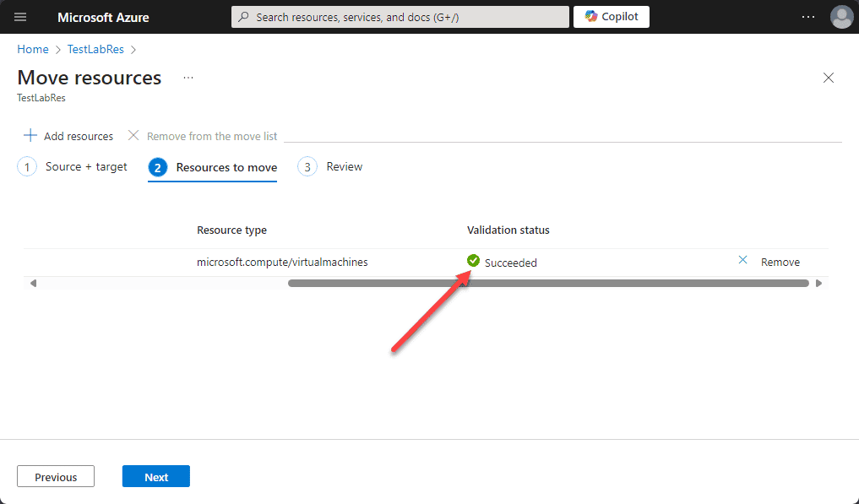Open the ellipsis next to Move resources title
The height and width of the screenshot is (504, 859).
pyautogui.click(x=188, y=78)
